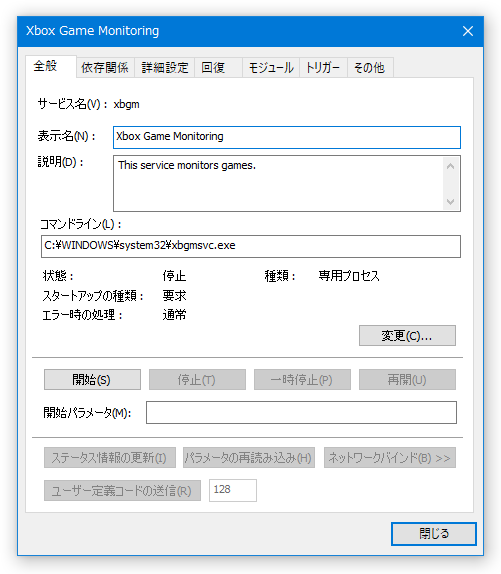Image resolution: width=501 pixels, height=574 pixels.
Task: Click the 閉じる button
Action: click(x=434, y=534)
